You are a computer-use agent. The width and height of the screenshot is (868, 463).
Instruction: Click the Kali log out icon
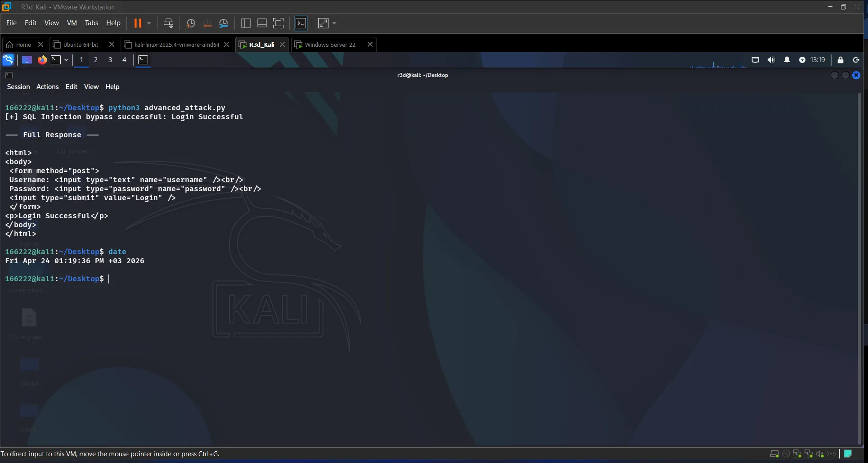856,60
